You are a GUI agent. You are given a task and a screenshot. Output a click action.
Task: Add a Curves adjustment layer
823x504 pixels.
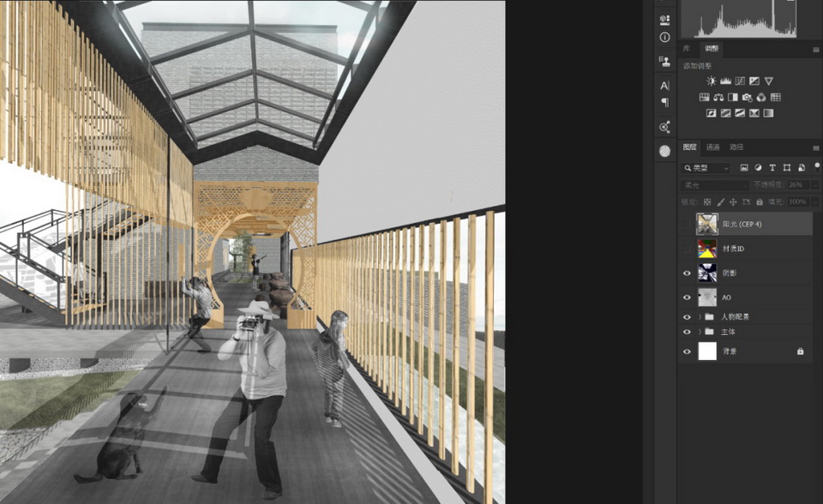tap(740, 81)
